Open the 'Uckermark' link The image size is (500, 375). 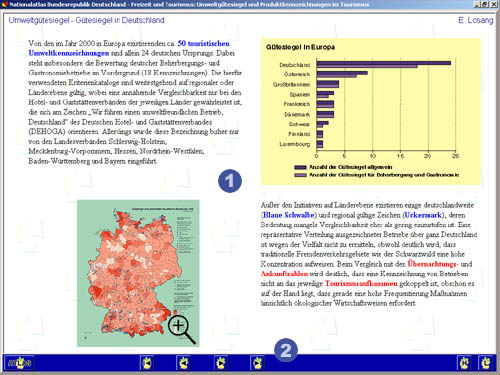[x=423, y=215]
